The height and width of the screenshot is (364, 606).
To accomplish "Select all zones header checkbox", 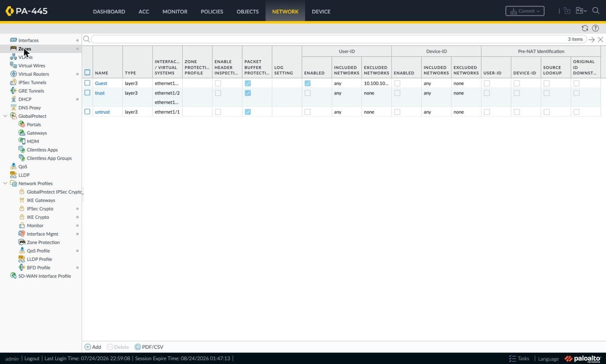I will (x=87, y=72).
